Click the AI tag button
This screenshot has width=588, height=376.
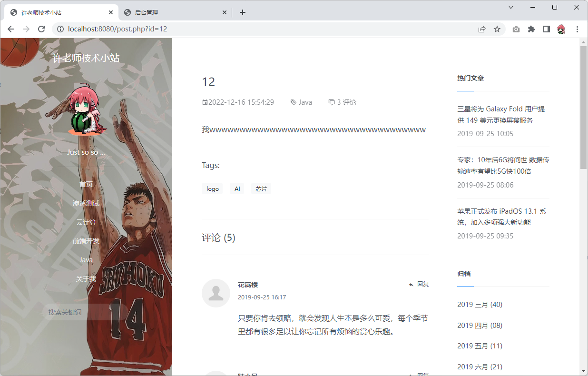[x=237, y=189]
